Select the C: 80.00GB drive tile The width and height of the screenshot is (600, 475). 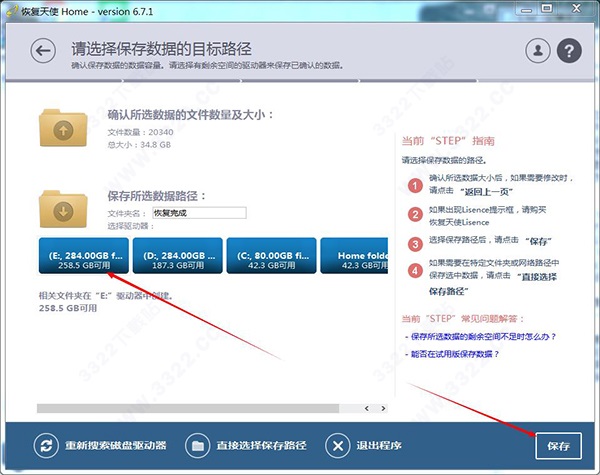[x=271, y=256]
